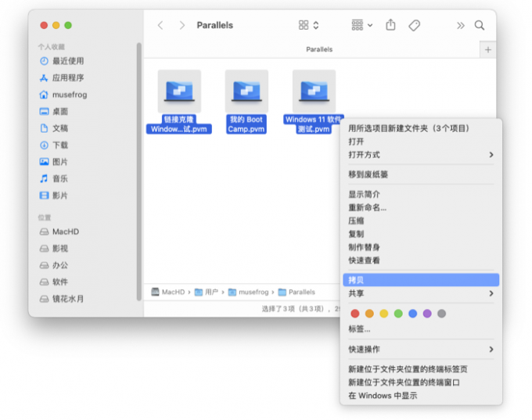The width and height of the screenshot is (532, 420).
Task: Open musefrog home folder in sidebar
Action: 63,95
